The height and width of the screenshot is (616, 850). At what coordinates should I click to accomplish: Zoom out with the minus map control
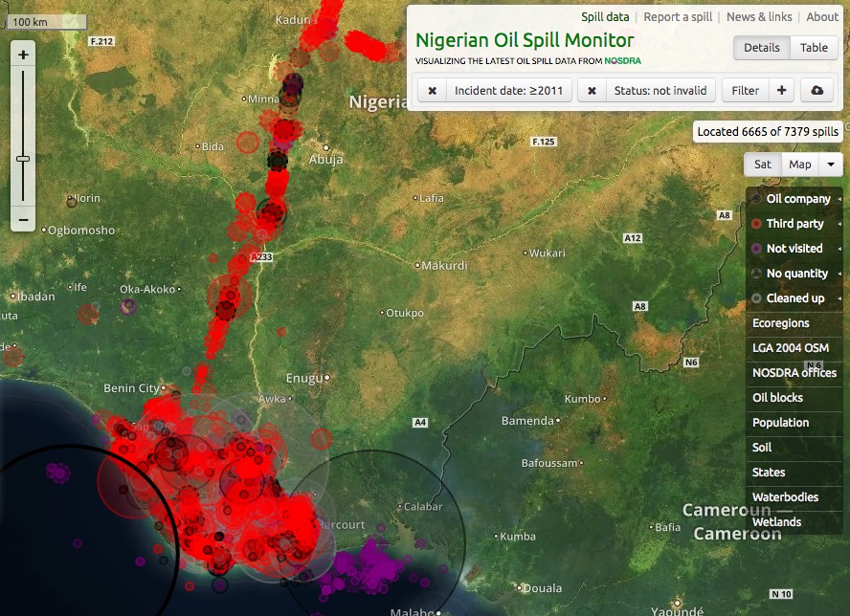(23, 220)
